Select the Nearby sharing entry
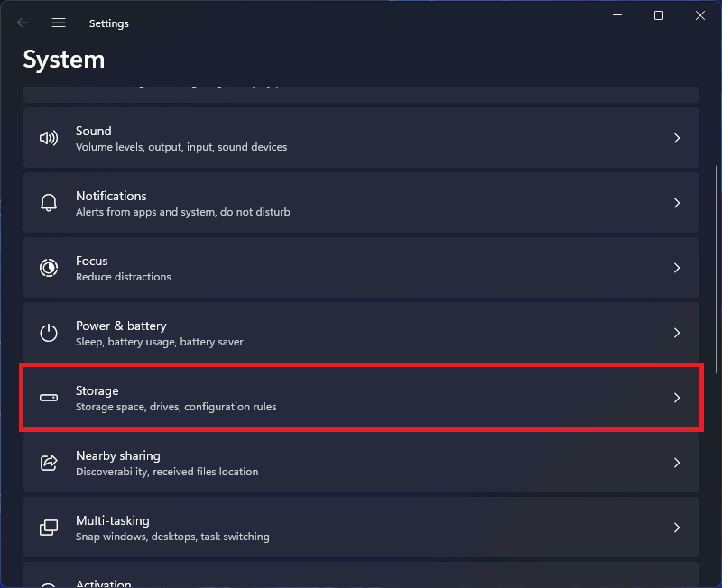 pyautogui.click(x=361, y=463)
